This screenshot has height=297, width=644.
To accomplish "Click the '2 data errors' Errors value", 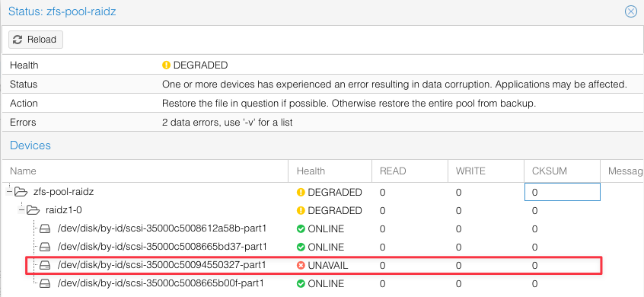I will (x=227, y=122).
